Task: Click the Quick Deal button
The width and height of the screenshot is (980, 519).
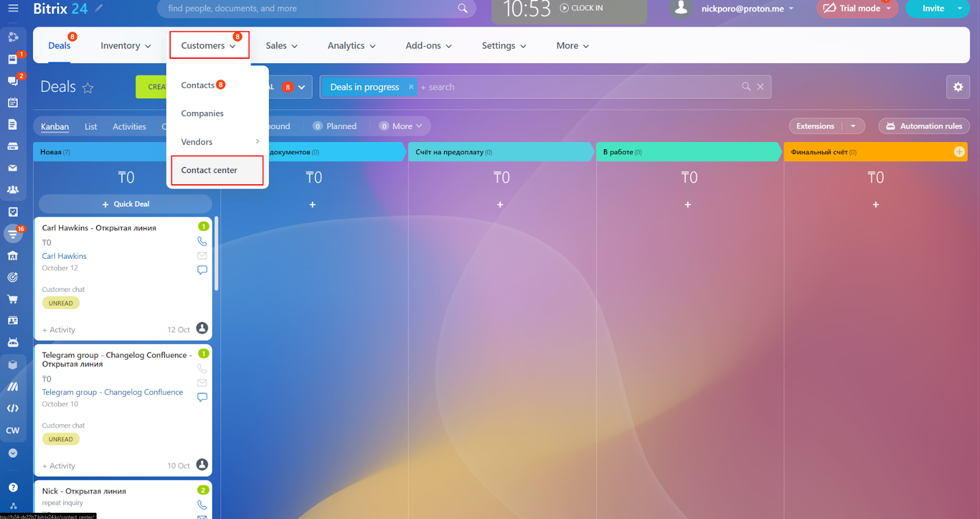Action: [126, 204]
